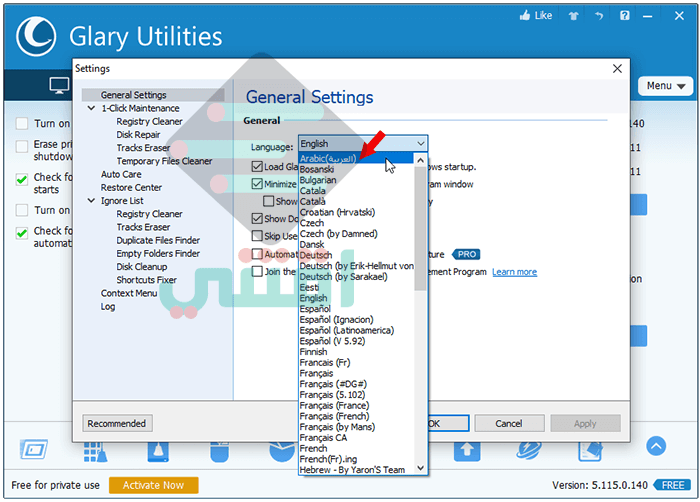Collapse the 1-Click Maintenance tree node
Screen dimensions: 700x502
[91, 108]
